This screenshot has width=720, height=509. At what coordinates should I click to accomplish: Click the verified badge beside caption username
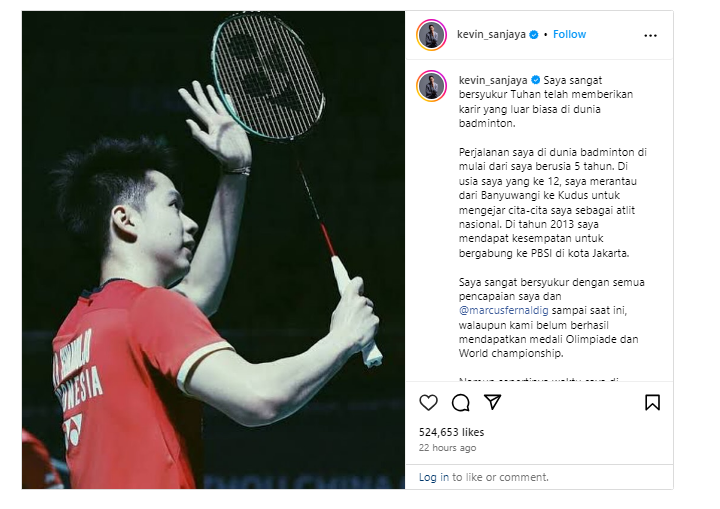535,80
